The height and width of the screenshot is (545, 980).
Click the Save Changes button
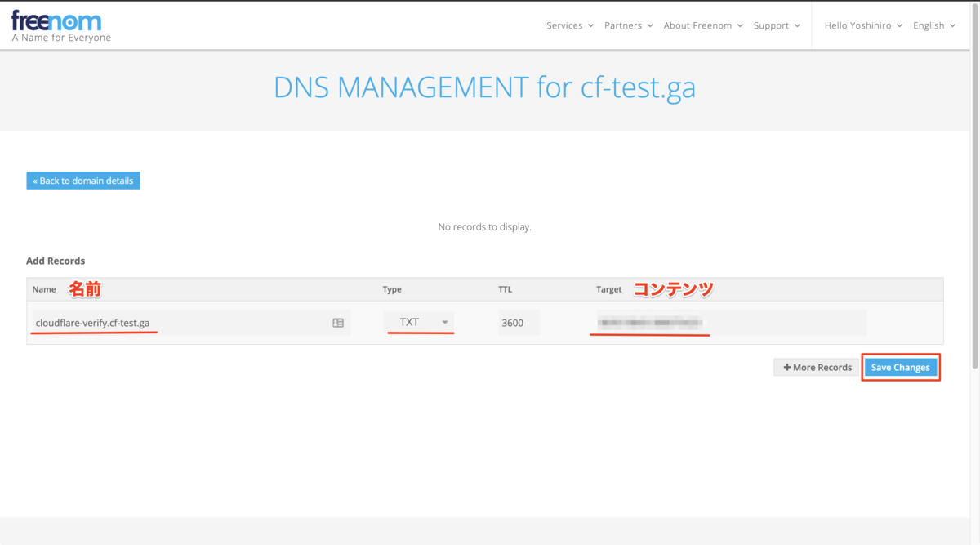click(x=901, y=368)
